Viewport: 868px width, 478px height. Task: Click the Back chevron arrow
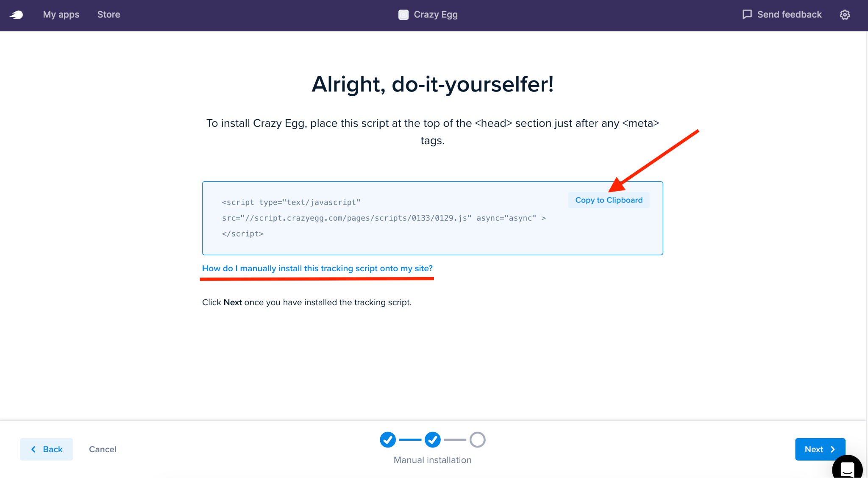pos(33,449)
